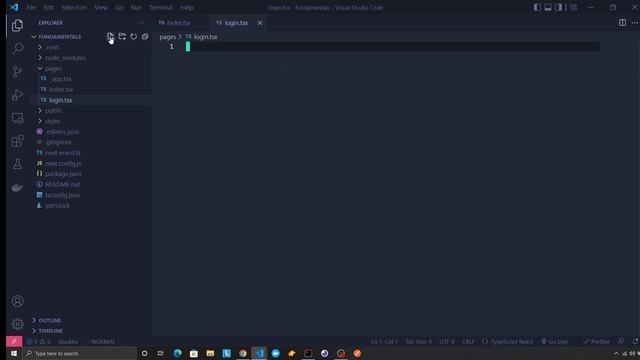The height and width of the screenshot is (360, 640).
Task: Customize layout from the title bar
Action: 573,7
